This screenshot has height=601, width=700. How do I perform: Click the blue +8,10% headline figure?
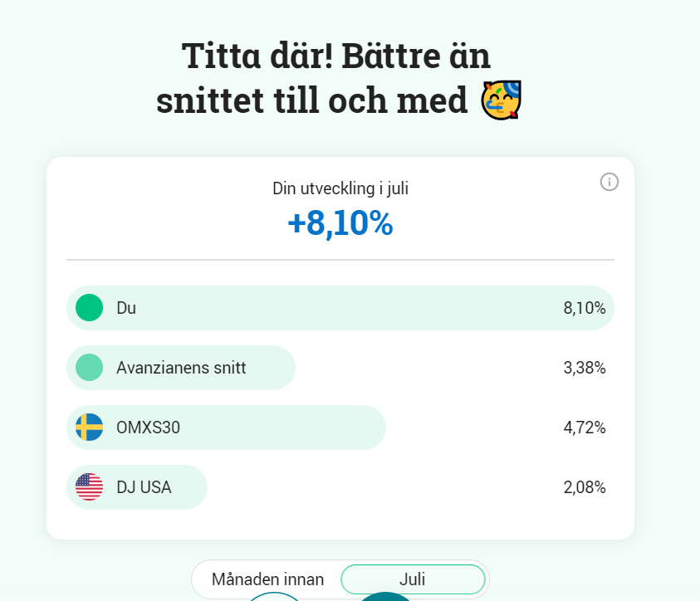[x=340, y=224]
